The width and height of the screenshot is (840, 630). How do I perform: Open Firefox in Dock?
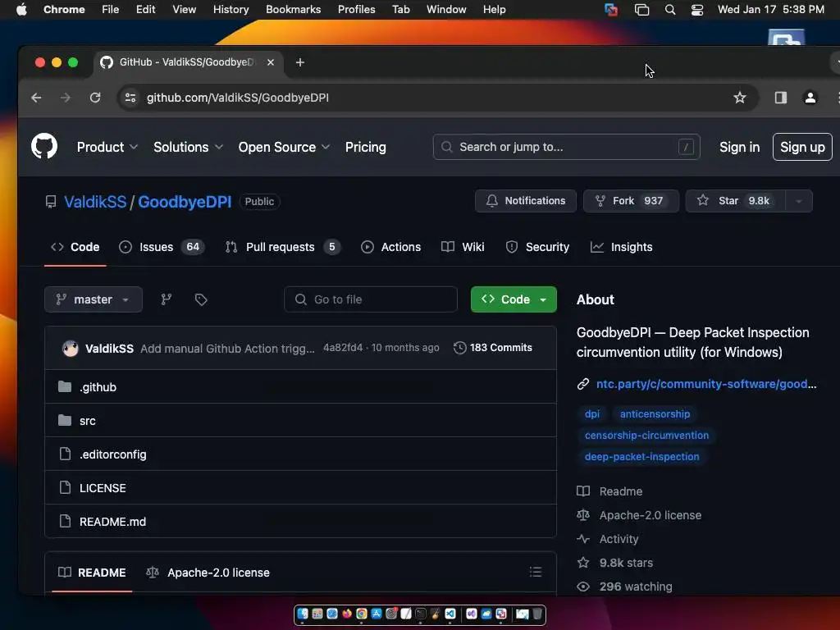pyautogui.click(x=347, y=614)
